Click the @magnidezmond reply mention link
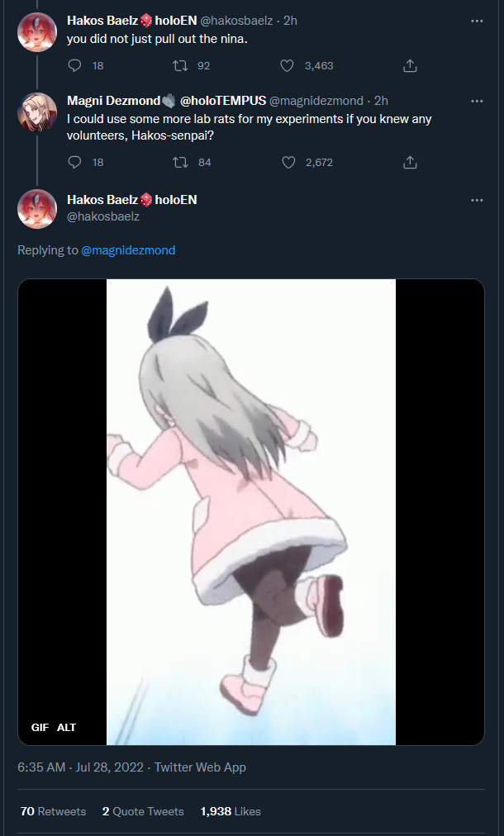504x836 pixels. (128, 250)
